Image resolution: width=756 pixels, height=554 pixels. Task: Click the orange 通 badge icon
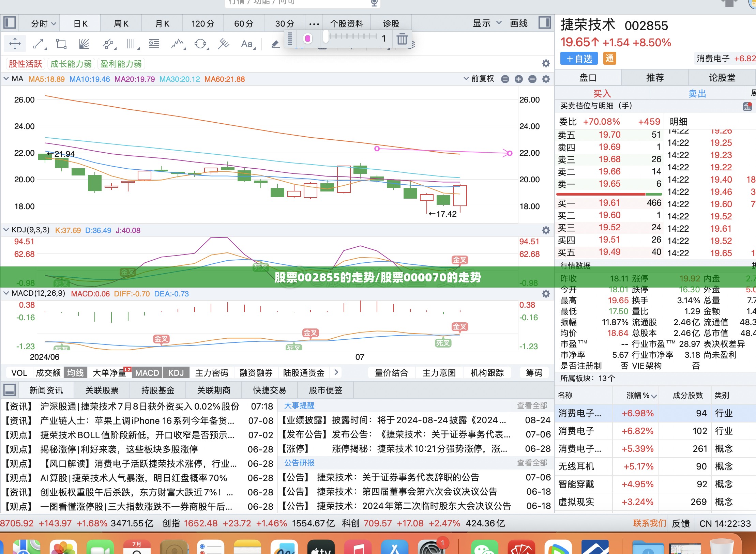[x=609, y=59]
